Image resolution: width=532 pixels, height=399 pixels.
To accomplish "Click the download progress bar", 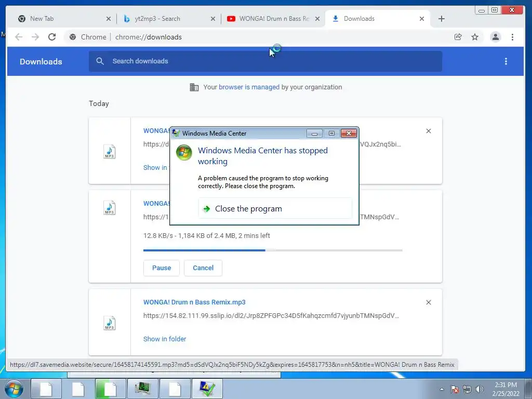I will 273,250.
